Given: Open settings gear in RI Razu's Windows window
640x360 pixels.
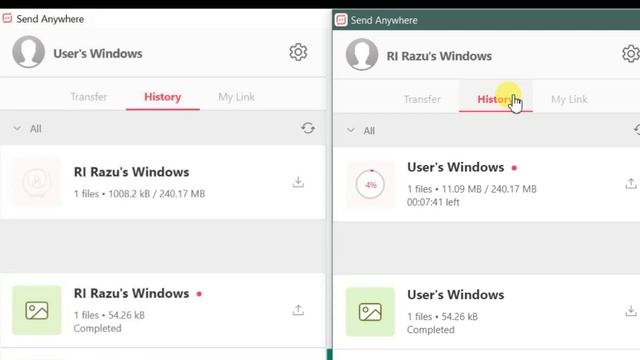Looking at the screenshot, I should pos(631,53).
